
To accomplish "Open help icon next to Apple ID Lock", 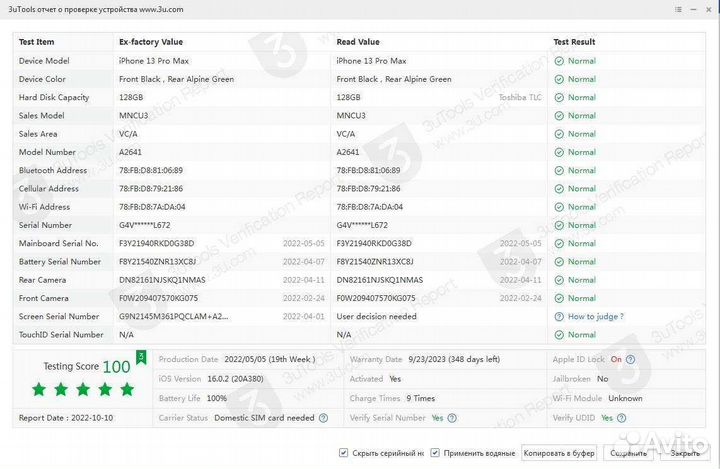I will (630, 359).
